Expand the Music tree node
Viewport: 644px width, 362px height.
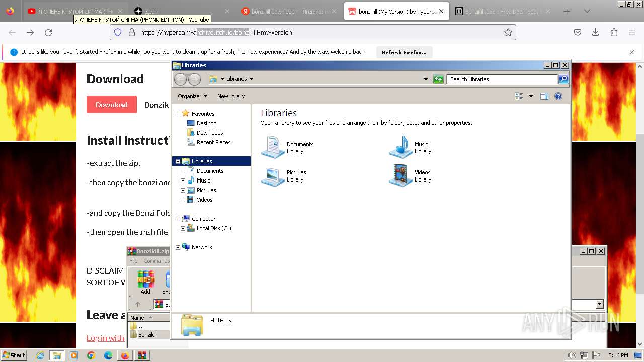point(183,180)
